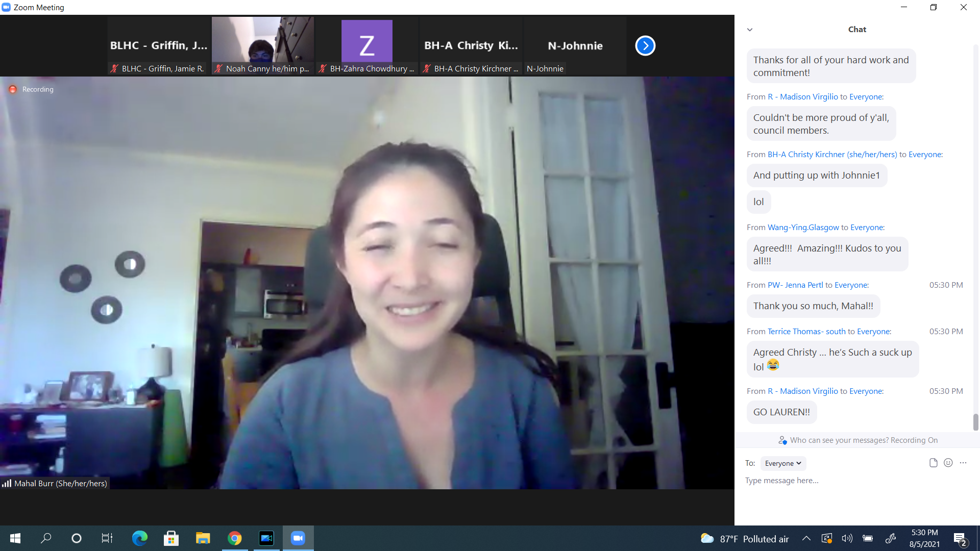Expand hidden system tray icons

tap(806, 538)
